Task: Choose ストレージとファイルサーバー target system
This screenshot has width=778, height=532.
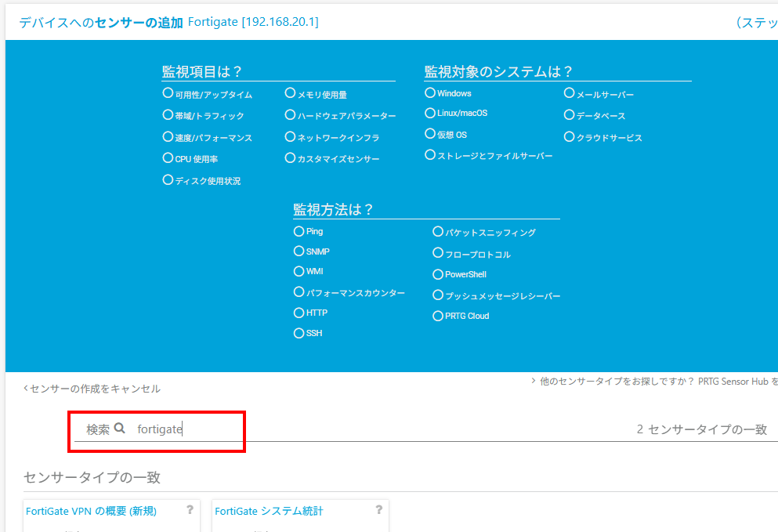Action: coord(429,155)
